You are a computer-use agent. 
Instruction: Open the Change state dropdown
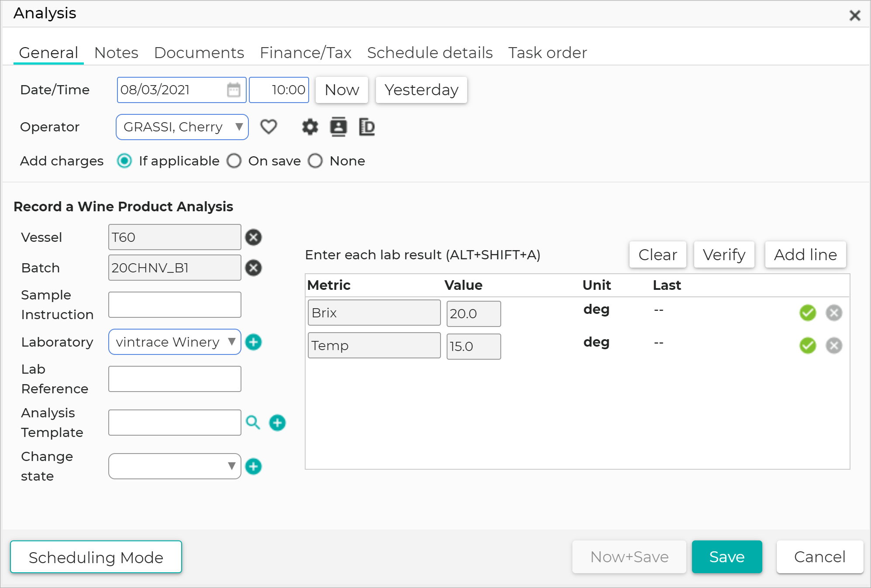[175, 466]
